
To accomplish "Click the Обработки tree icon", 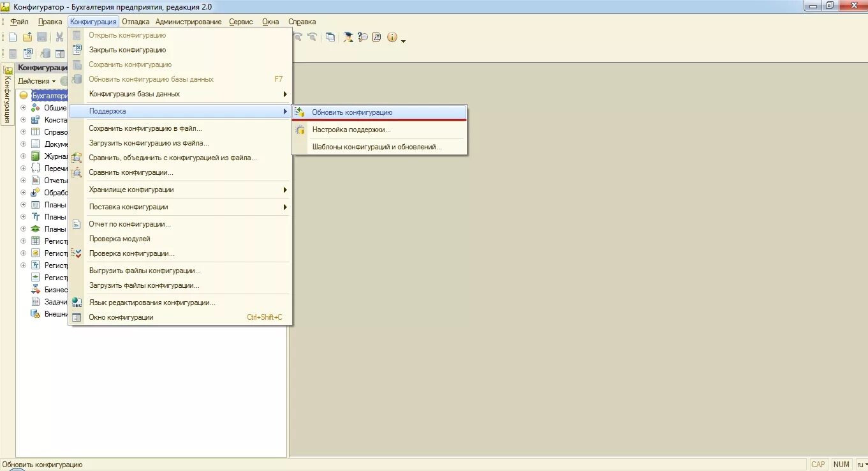I will [x=36, y=193].
